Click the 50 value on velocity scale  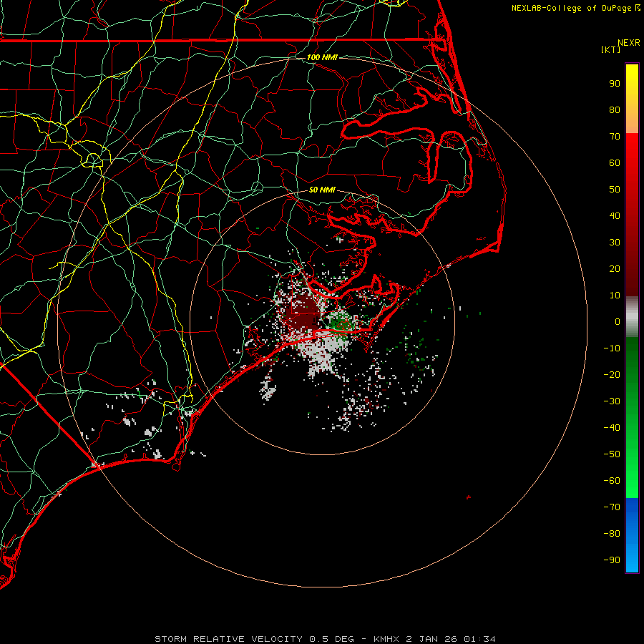point(615,190)
